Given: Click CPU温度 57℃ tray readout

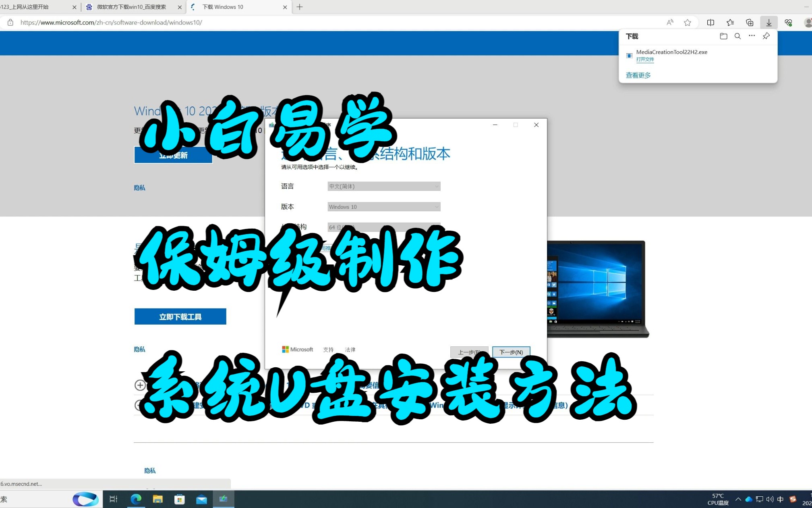Looking at the screenshot, I should [718, 500].
